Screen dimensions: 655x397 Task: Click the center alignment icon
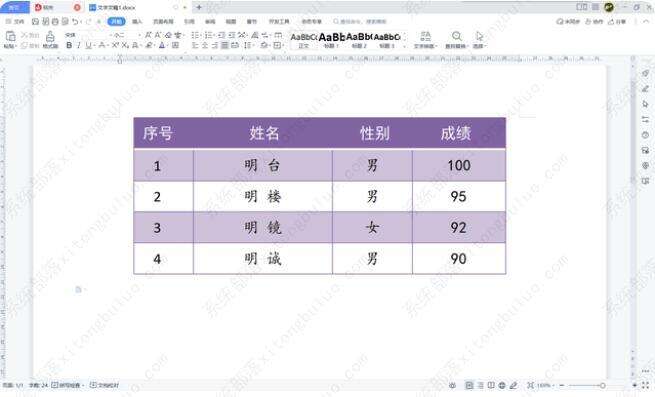(x=205, y=46)
